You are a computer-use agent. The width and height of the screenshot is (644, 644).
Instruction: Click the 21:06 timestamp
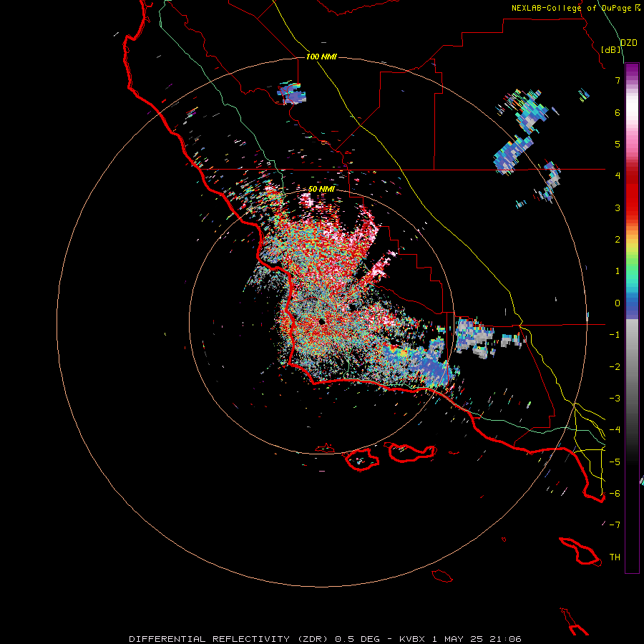[504, 639]
